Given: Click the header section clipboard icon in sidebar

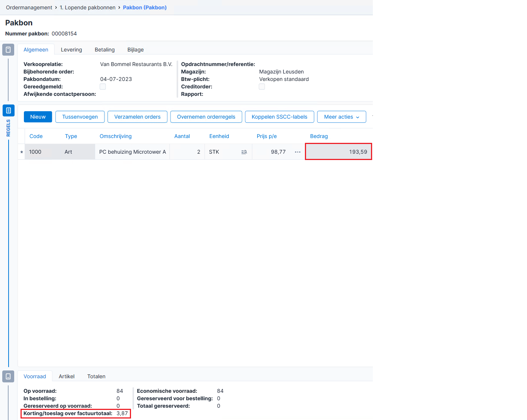Looking at the screenshot, I should click(x=8, y=50).
